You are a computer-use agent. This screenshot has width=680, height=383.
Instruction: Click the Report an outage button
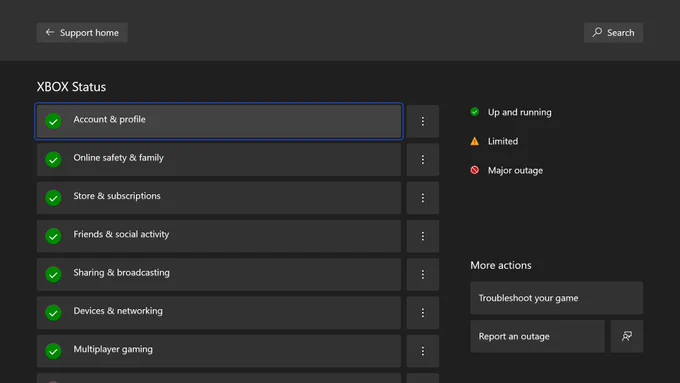click(537, 336)
